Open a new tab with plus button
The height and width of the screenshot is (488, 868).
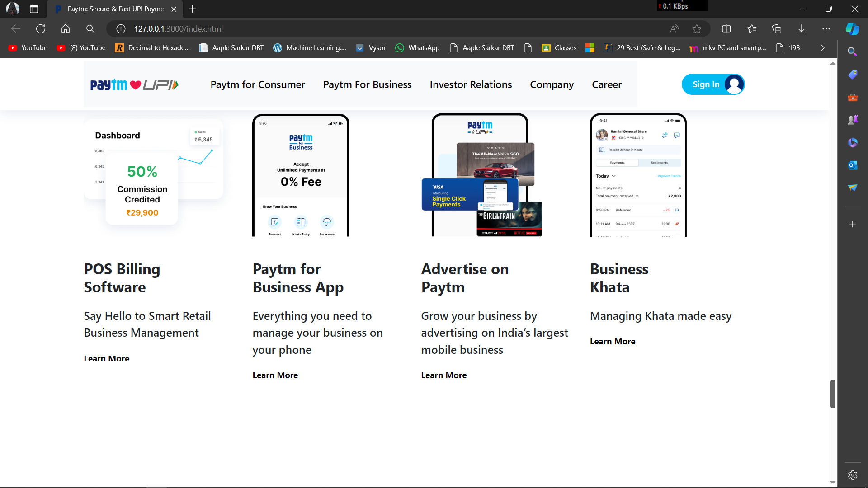(x=192, y=9)
